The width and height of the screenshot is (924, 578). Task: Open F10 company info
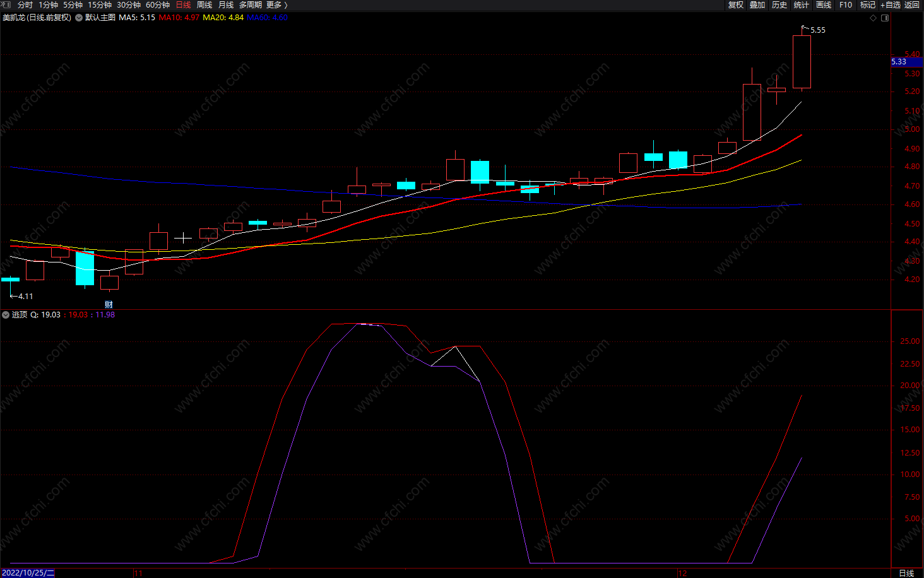pos(846,4)
